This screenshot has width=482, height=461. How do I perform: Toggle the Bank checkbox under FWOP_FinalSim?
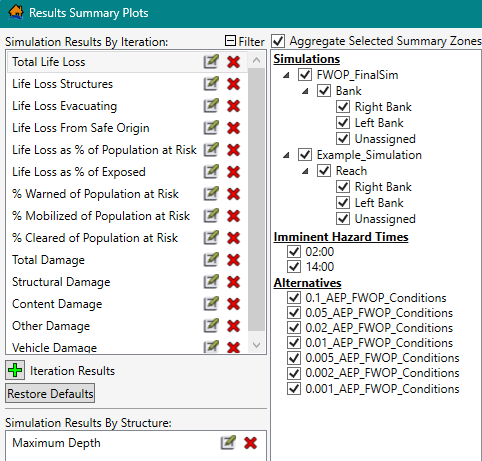point(324,91)
